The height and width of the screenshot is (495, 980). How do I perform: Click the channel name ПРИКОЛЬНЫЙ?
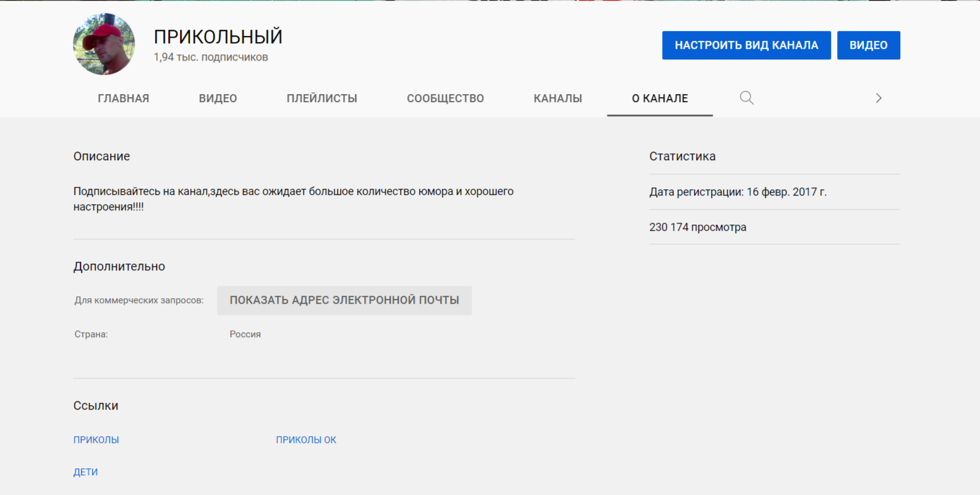(218, 37)
